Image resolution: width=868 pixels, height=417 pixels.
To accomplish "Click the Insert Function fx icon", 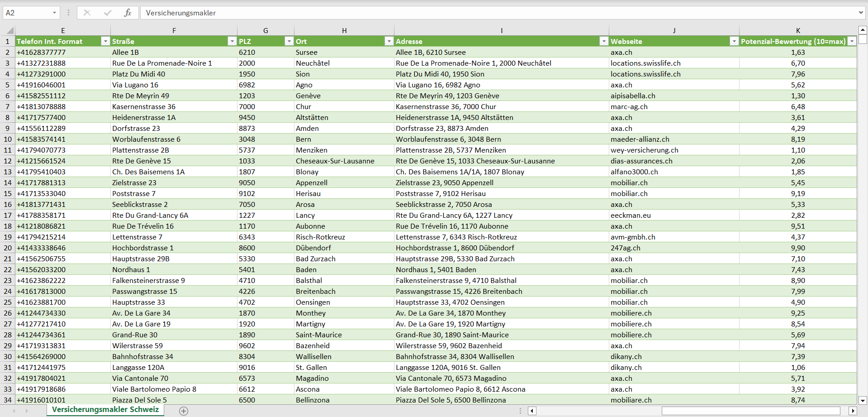I will tap(128, 13).
